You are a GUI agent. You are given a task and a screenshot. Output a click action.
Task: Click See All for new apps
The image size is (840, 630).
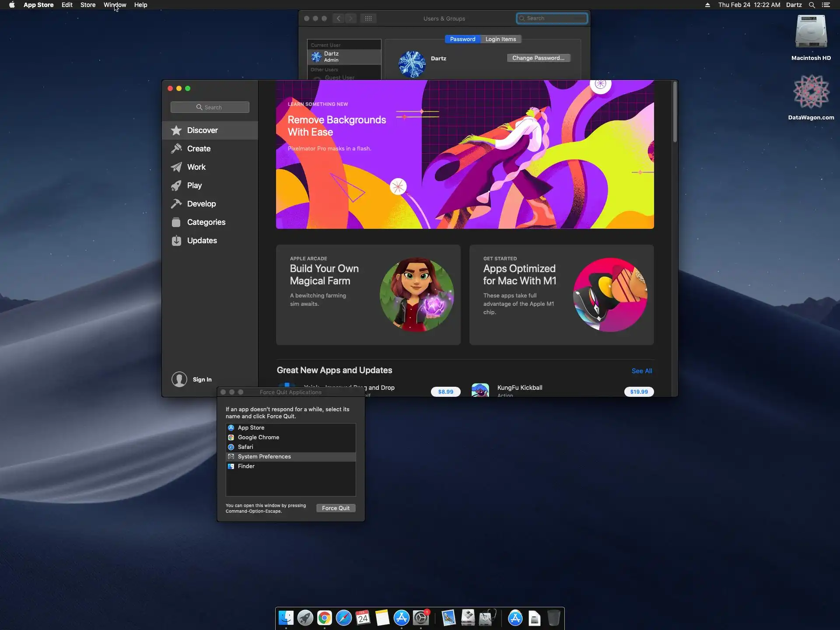coord(641,371)
